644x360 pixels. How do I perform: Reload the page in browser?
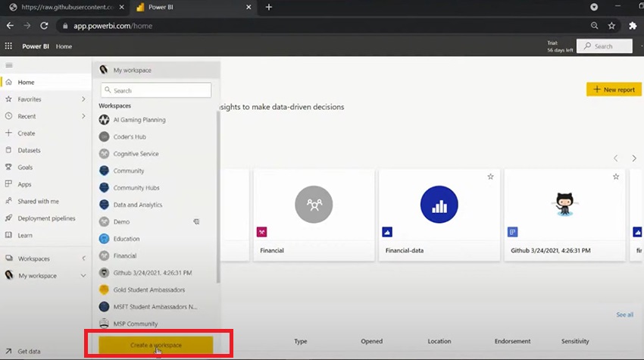point(44,26)
